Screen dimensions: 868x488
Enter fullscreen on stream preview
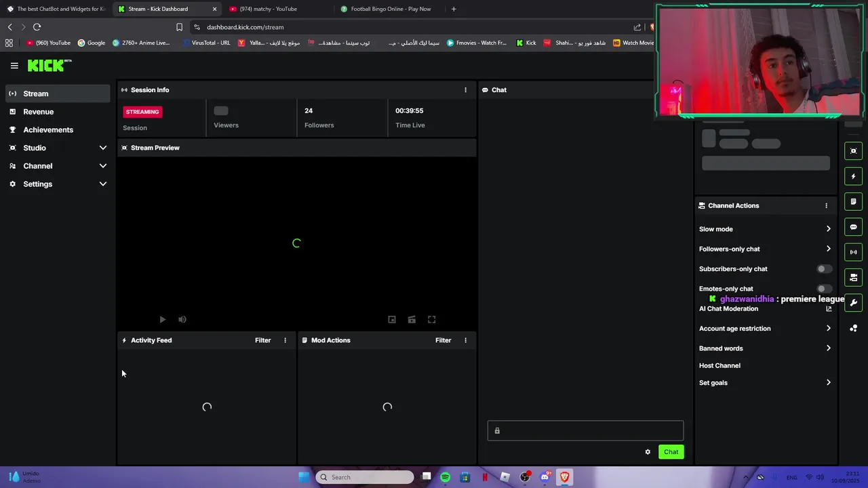pos(431,319)
